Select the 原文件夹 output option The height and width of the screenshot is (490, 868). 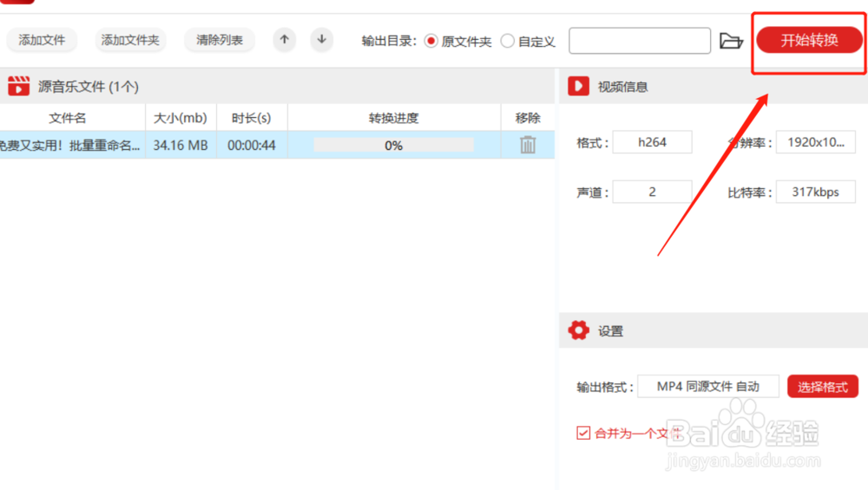(x=431, y=41)
